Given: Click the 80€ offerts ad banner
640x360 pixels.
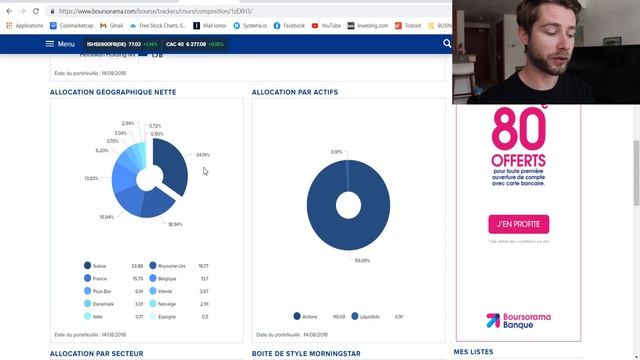Looking at the screenshot, I should (x=518, y=222).
